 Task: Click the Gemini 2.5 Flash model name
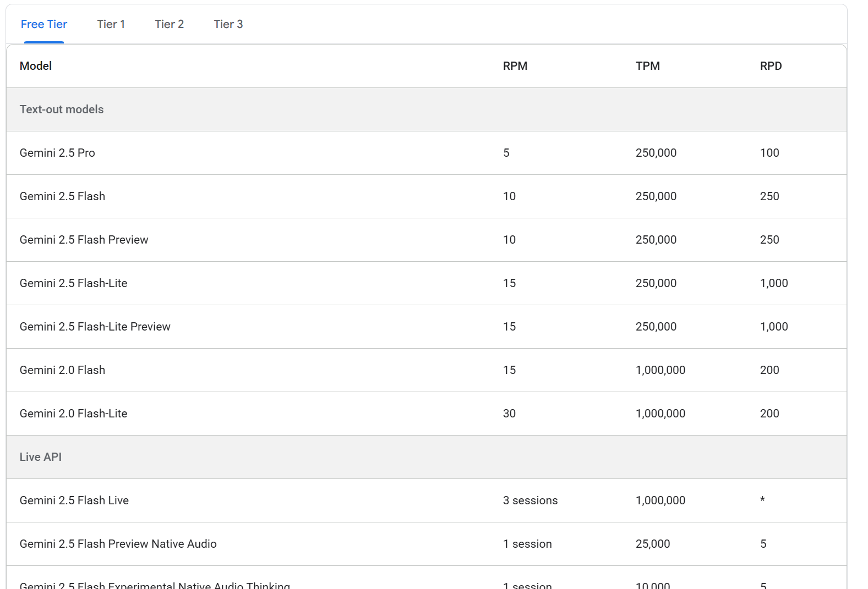coord(62,196)
